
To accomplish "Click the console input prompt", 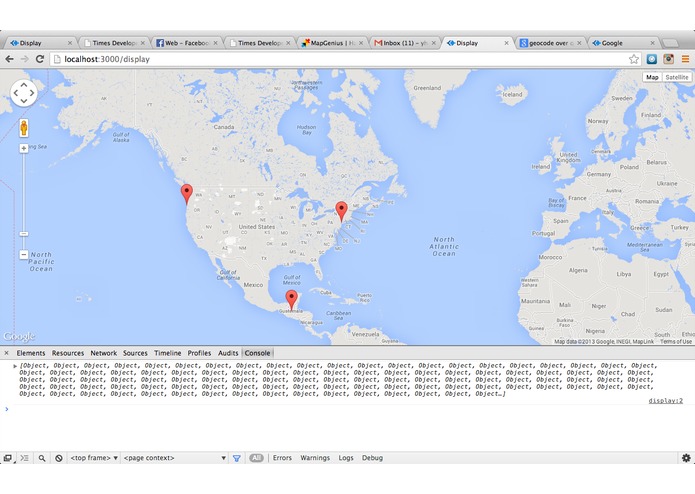I will coord(346,409).
